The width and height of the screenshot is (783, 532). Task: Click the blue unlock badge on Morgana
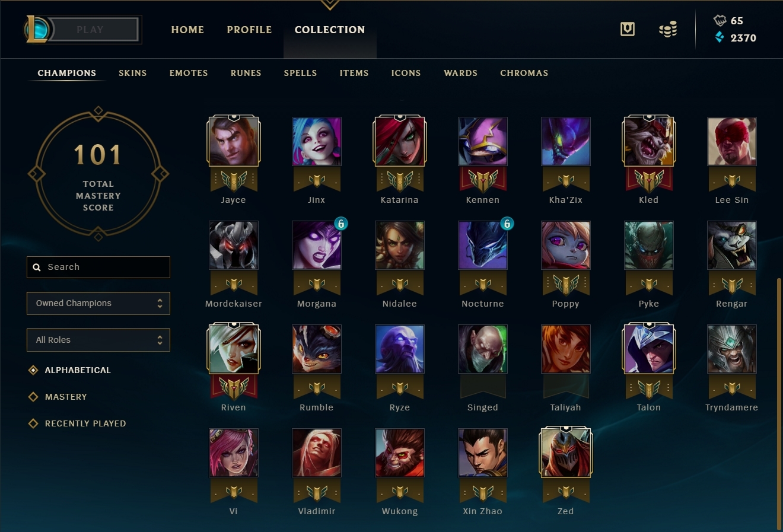341,224
